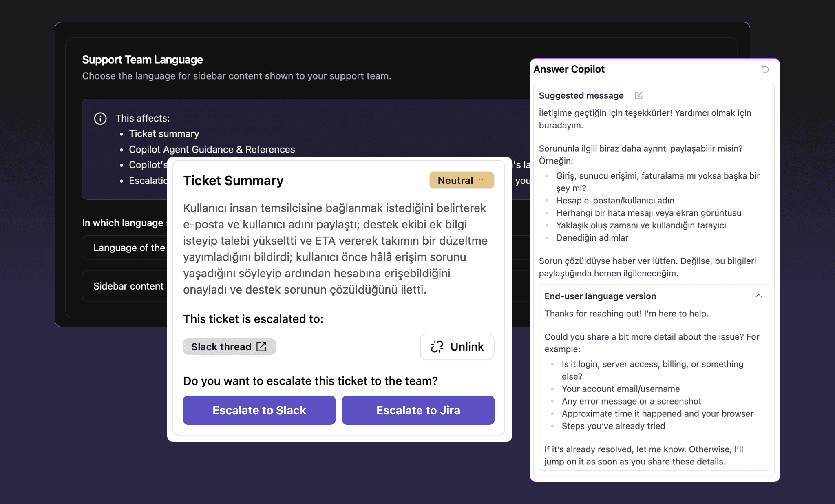Image resolution: width=835 pixels, height=504 pixels.
Task: Click the Answer Copilot panel title
Action: click(x=569, y=69)
